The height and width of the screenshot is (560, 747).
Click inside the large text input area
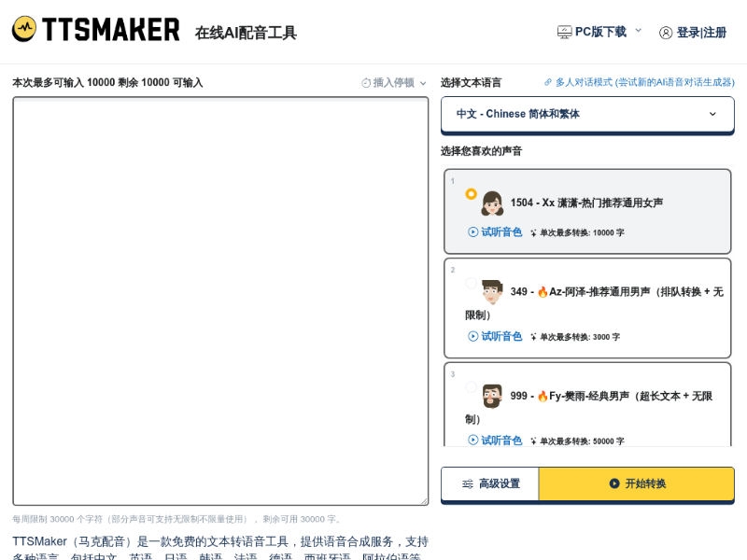(x=220, y=301)
